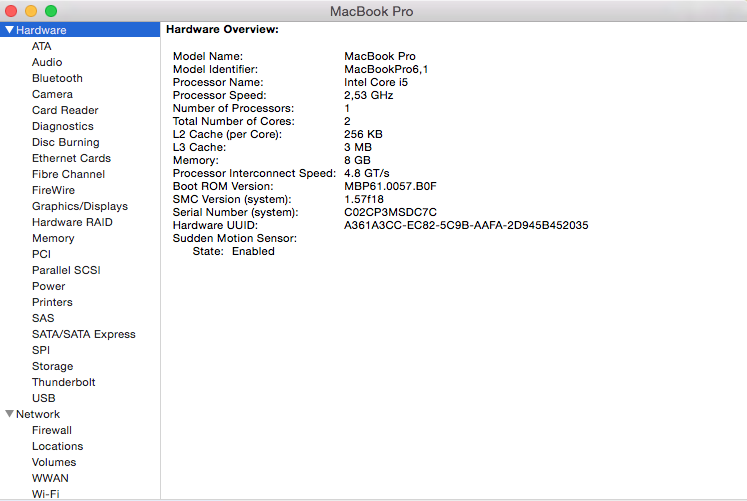
Task: Click the 3 MB L3 cache value
Action: [x=358, y=147]
